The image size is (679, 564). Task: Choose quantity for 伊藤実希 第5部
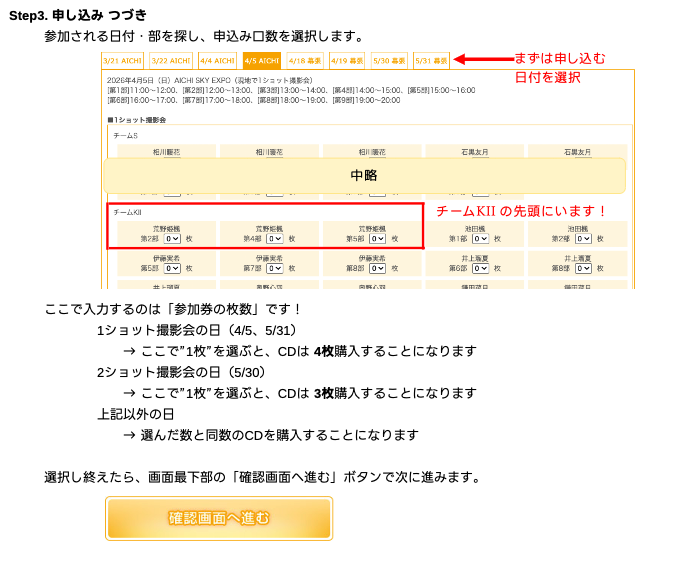tap(172, 269)
